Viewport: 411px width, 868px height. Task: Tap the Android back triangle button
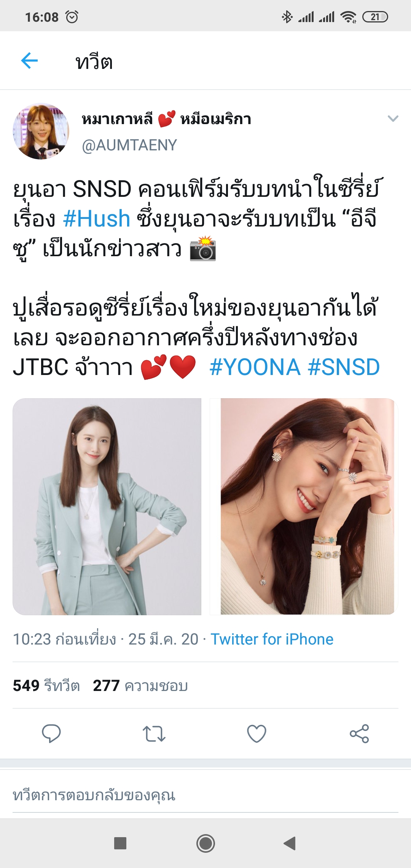point(290,843)
